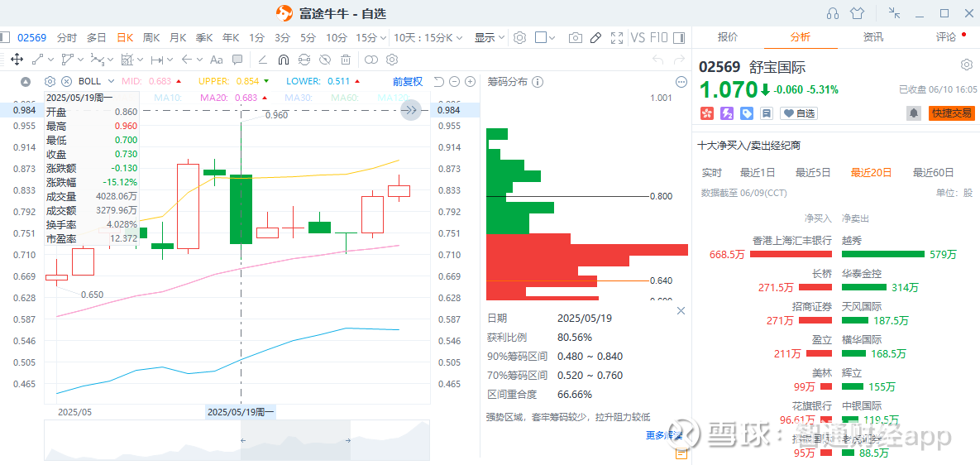The width and height of the screenshot is (980, 465).
Task: Delete drawings with the trash icon
Action: [x=345, y=60]
